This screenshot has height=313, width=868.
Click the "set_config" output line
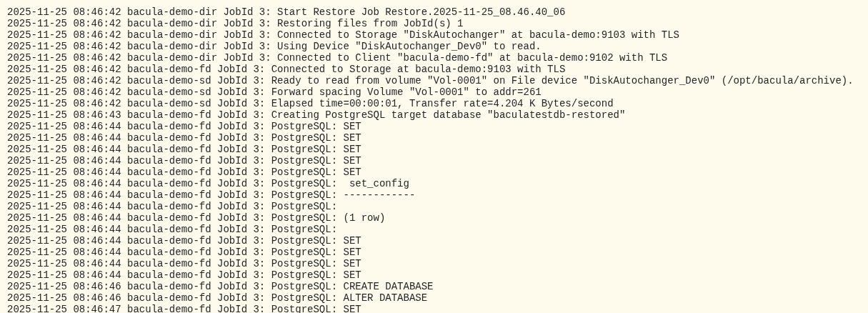[379, 184]
